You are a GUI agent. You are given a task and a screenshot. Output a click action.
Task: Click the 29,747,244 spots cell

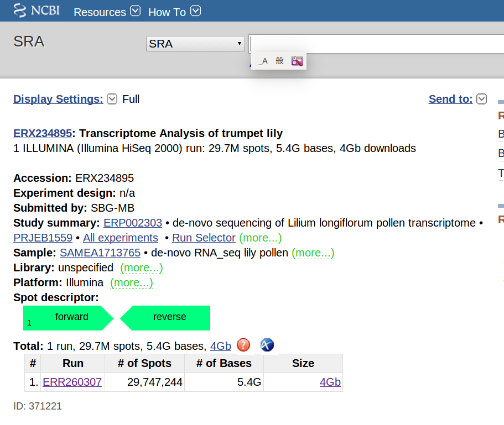pos(144,382)
